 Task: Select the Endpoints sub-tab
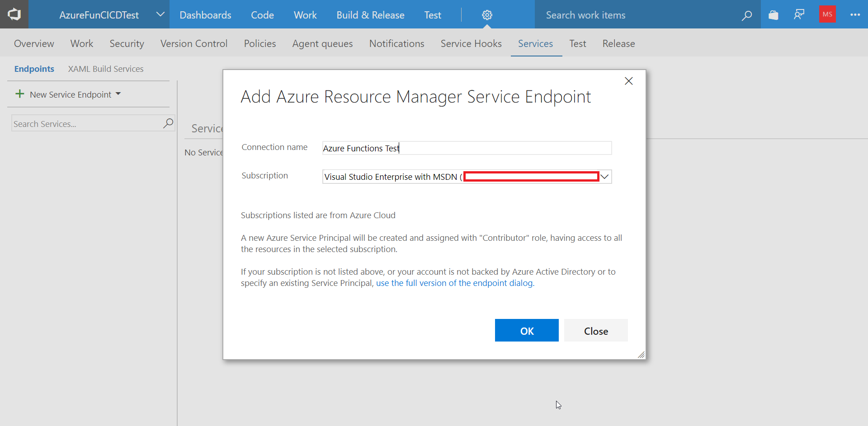pyautogui.click(x=34, y=69)
